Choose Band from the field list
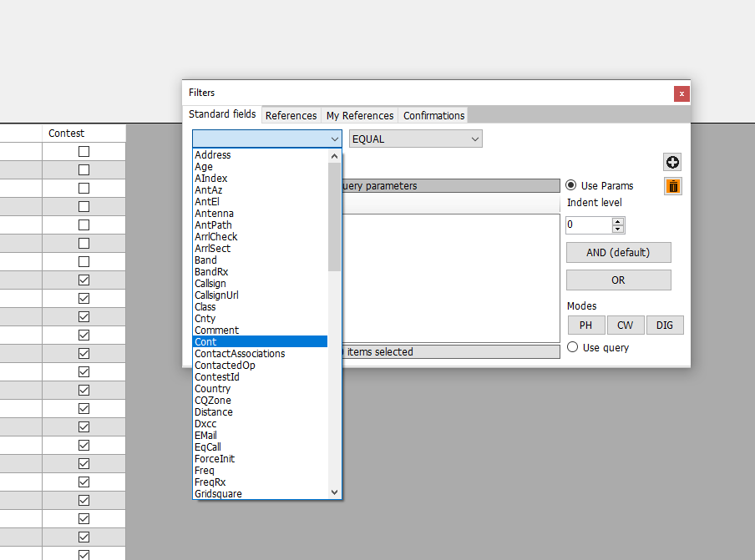The image size is (755, 560). pos(260,260)
